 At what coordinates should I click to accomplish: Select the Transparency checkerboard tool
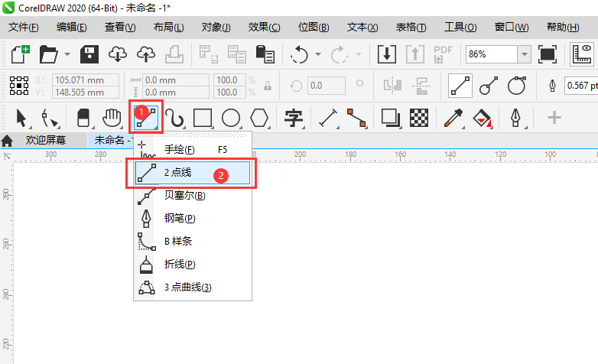pos(419,118)
